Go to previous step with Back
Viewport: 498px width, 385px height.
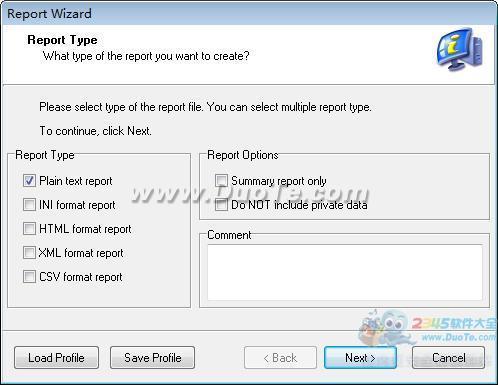[x=280, y=358]
